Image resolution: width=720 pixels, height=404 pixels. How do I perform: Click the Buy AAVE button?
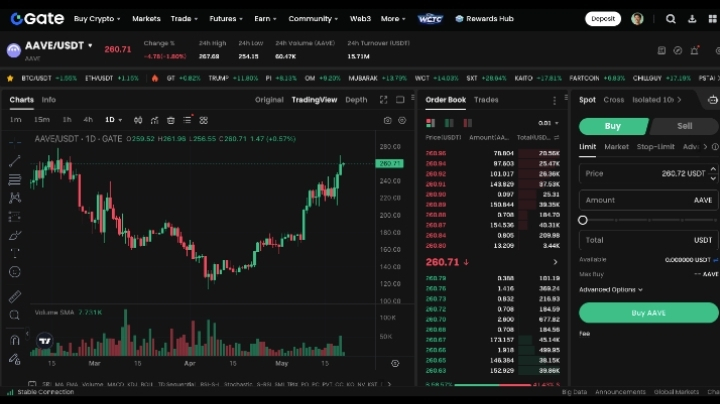click(648, 313)
